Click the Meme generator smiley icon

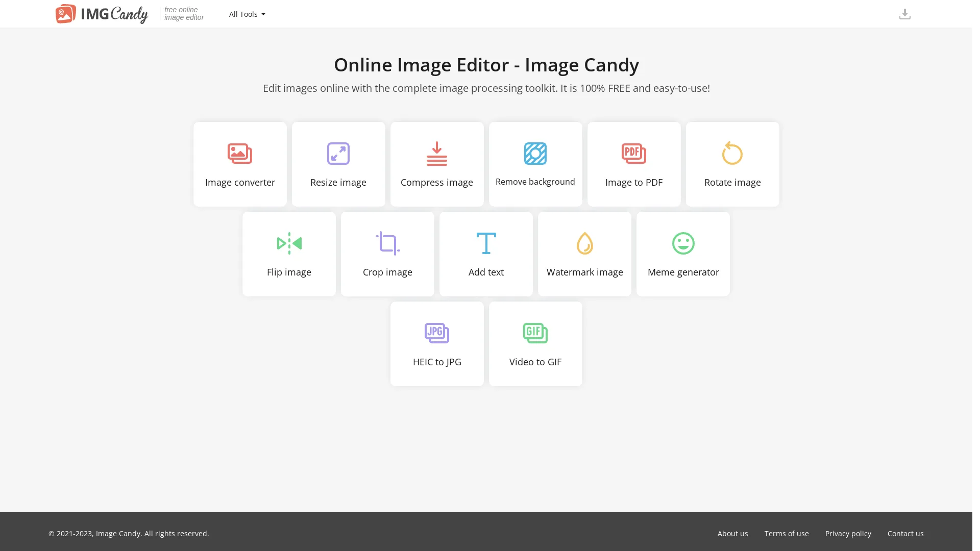pos(683,243)
